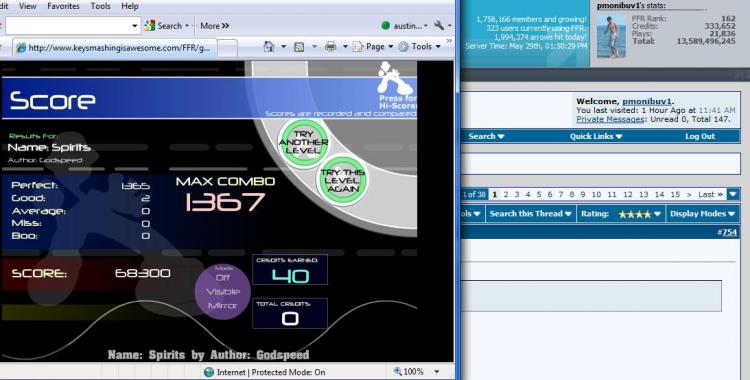Open the Page dropdown menu
The width and height of the screenshot is (750, 380).
tap(373, 46)
